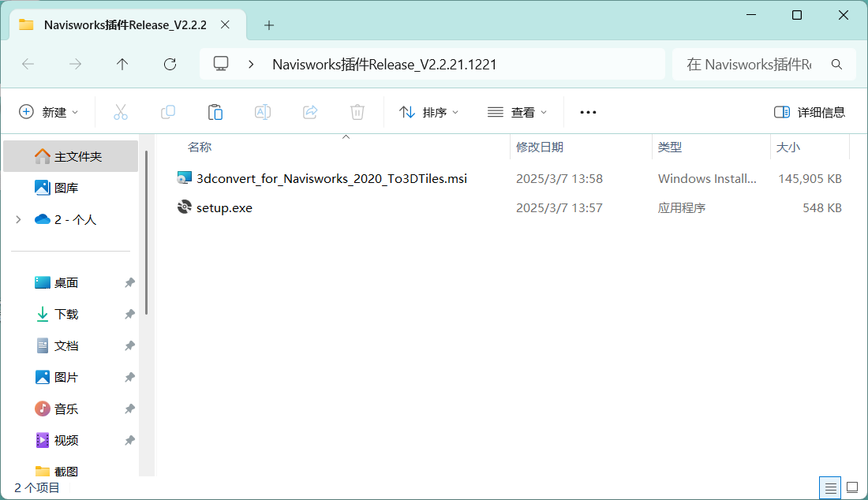Image resolution: width=868 pixels, height=500 pixels.
Task: Select 3dconvert_for_Navisworks_2020_To3DTiles.msi file name
Action: [331, 179]
